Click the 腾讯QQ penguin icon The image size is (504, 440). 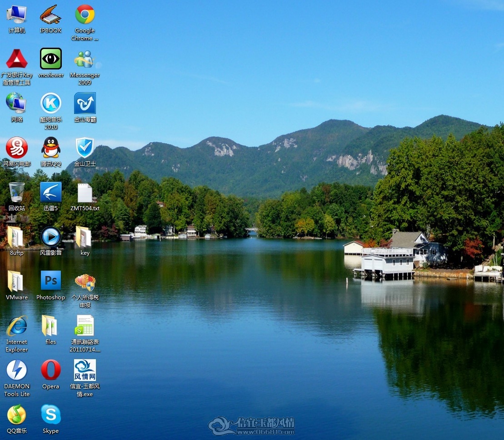[51, 148]
